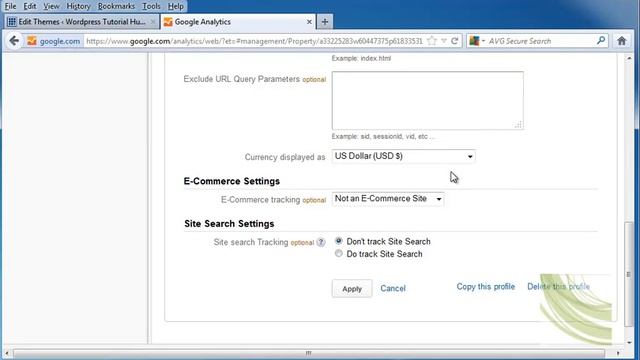The image size is (640, 360).
Task: Open the Edit menu
Action: [x=29, y=6]
